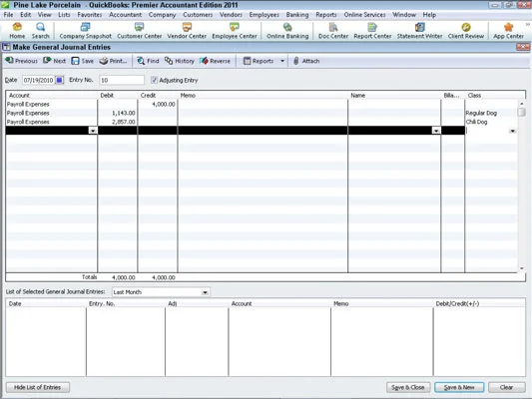The height and width of the screenshot is (399, 532).
Task: Open the date calendar picker icon
Action: tap(59, 81)
